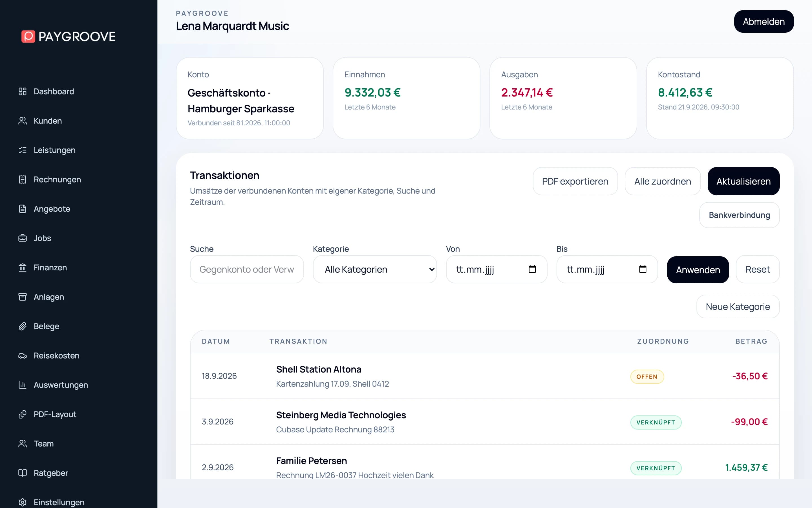Click the Anlagen archive box icon

point(23,297)
